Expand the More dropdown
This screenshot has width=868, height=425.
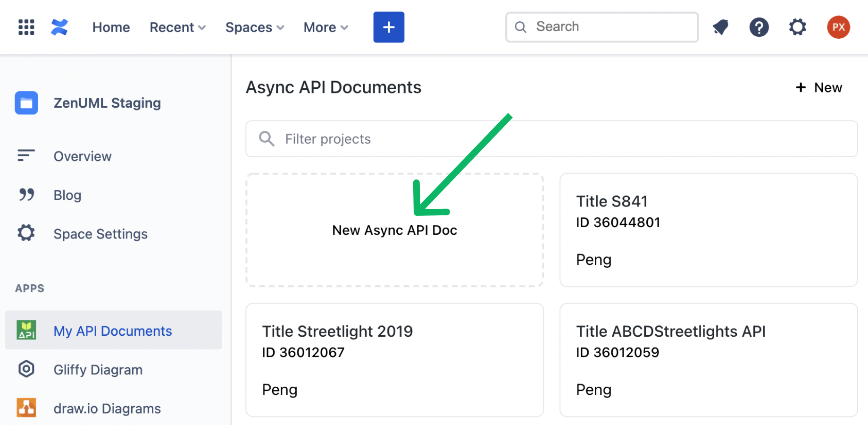326,27
